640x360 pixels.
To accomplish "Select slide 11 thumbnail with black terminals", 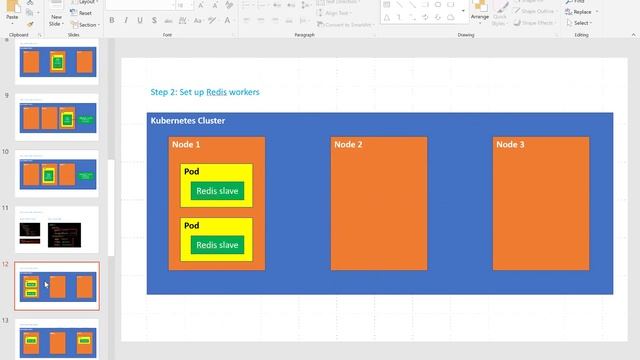I will (x=57, y=230).
